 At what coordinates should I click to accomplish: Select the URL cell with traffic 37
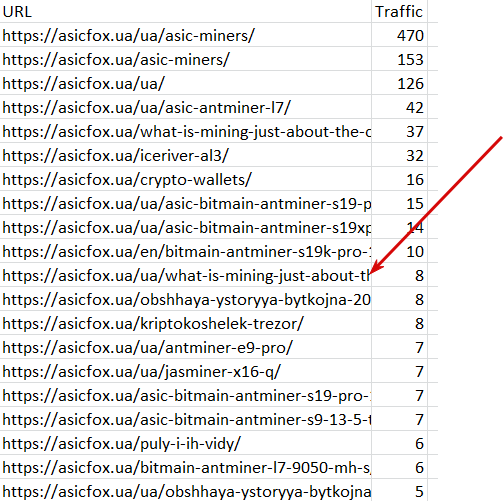coord(186,131)
